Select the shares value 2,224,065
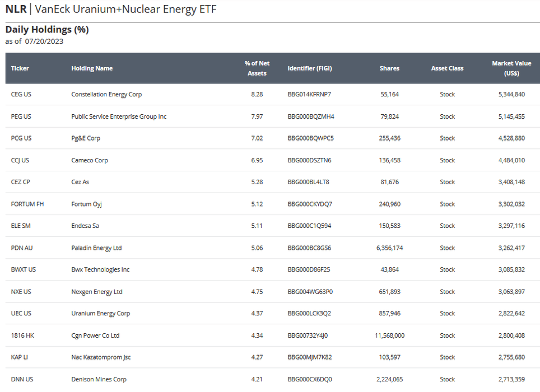 pyautogui.click(x=389, y=379)
